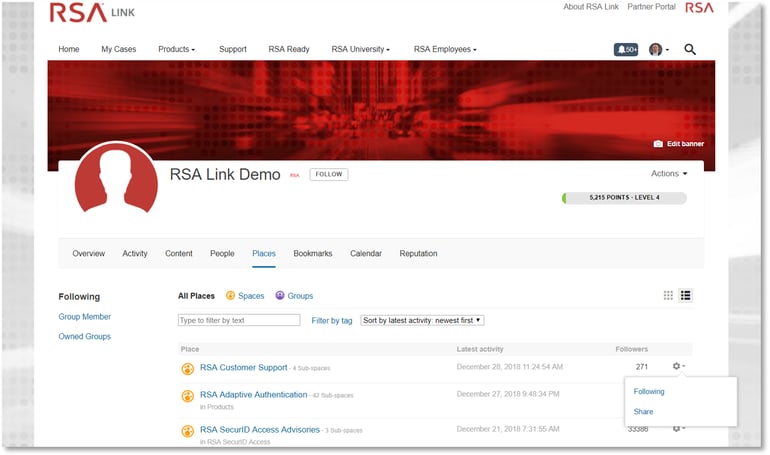Switch to the Bookmarks tab
This screenshot has height=455, width=770.
coord(313,254)
